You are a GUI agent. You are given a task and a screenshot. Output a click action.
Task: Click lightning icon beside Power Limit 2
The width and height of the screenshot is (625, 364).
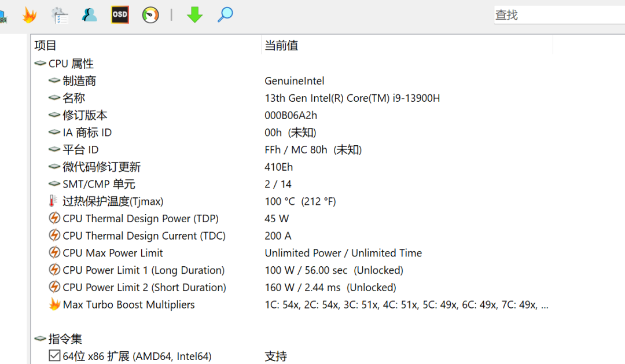pyautogui.click(x=54, y=287)
